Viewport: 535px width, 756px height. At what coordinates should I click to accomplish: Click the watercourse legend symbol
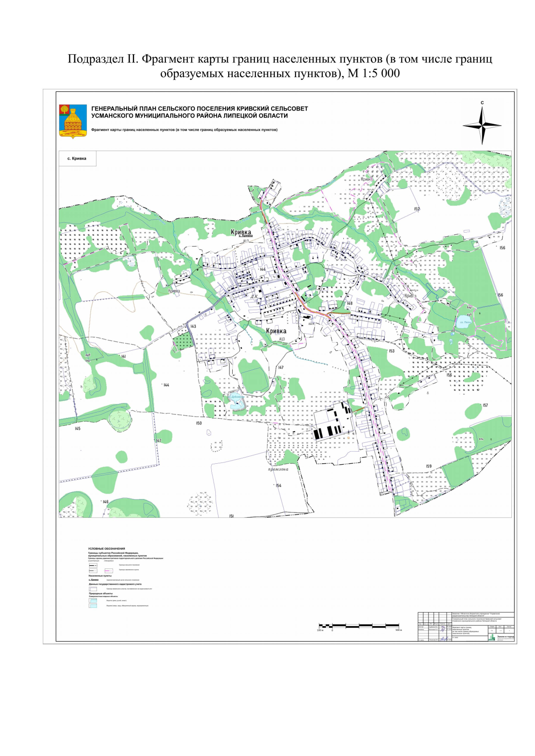(93, 601)
